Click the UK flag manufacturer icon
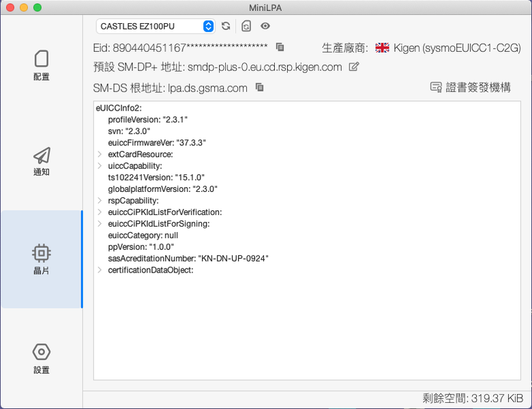The height and width of the screenshot is (409, 532). click(x=382, y=48)
